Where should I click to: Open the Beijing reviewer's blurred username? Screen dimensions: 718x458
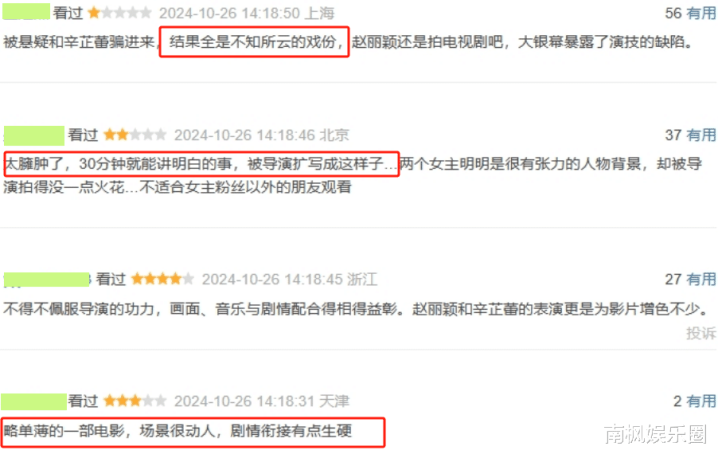(x=34, y=136)
